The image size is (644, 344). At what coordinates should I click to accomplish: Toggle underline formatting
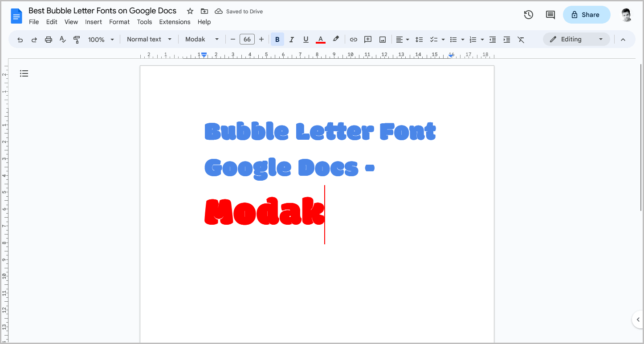click(306, 39)
